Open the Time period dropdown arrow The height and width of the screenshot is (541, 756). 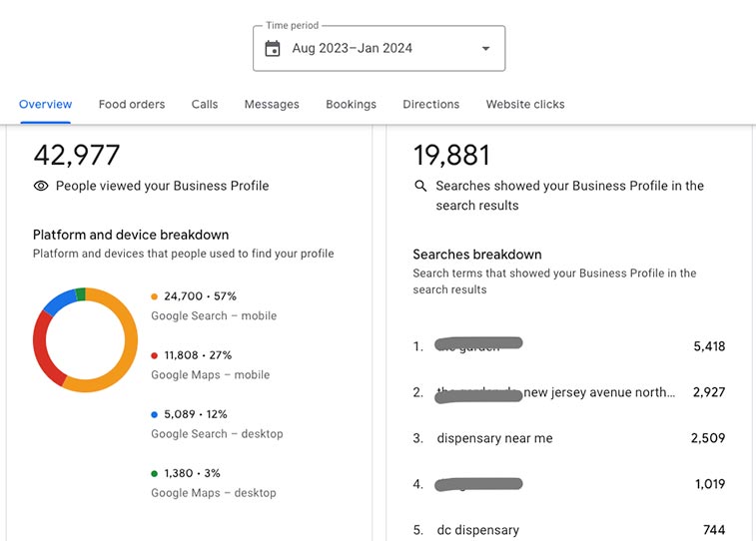486,48
